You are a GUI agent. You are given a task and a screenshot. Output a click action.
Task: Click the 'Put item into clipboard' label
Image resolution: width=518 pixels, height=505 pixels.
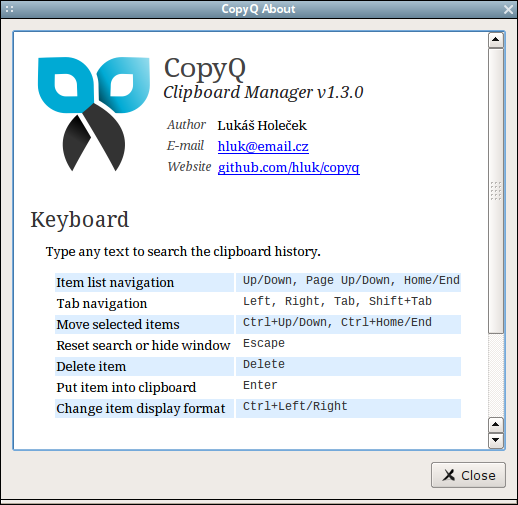pos(126,387)
